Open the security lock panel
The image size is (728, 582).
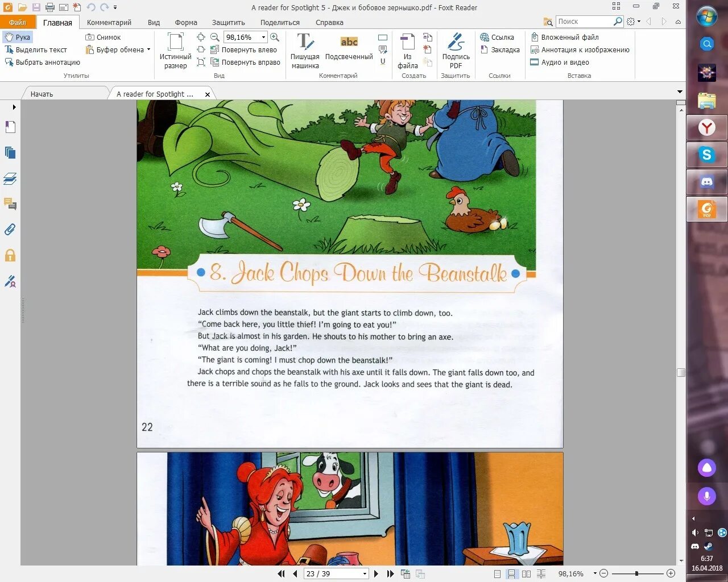(10, 255)
